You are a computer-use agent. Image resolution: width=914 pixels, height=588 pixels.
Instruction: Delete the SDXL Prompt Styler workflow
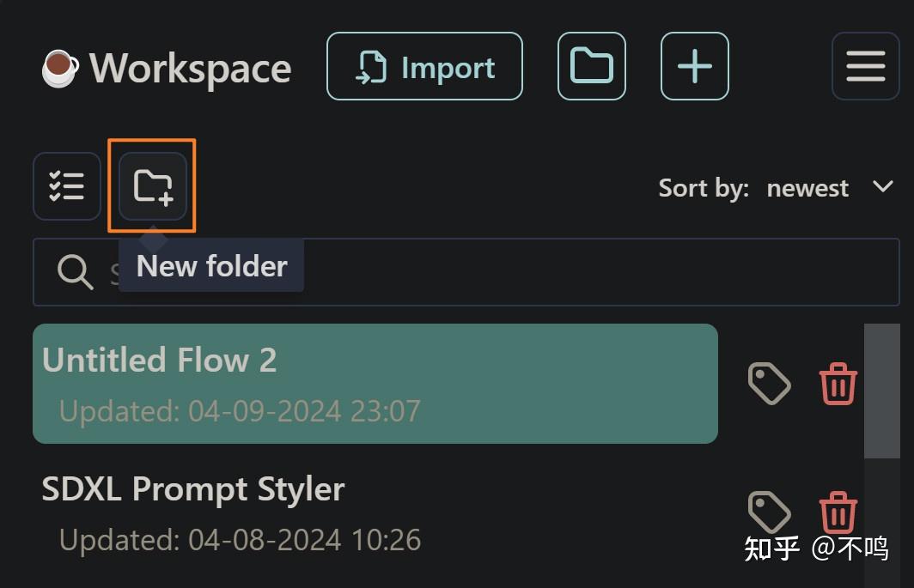(838, 512)
